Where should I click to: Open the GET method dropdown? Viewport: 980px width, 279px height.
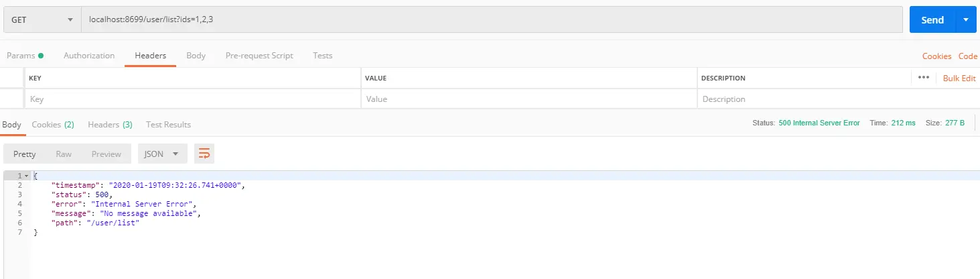pyautogui.click(x=42, y=20)
